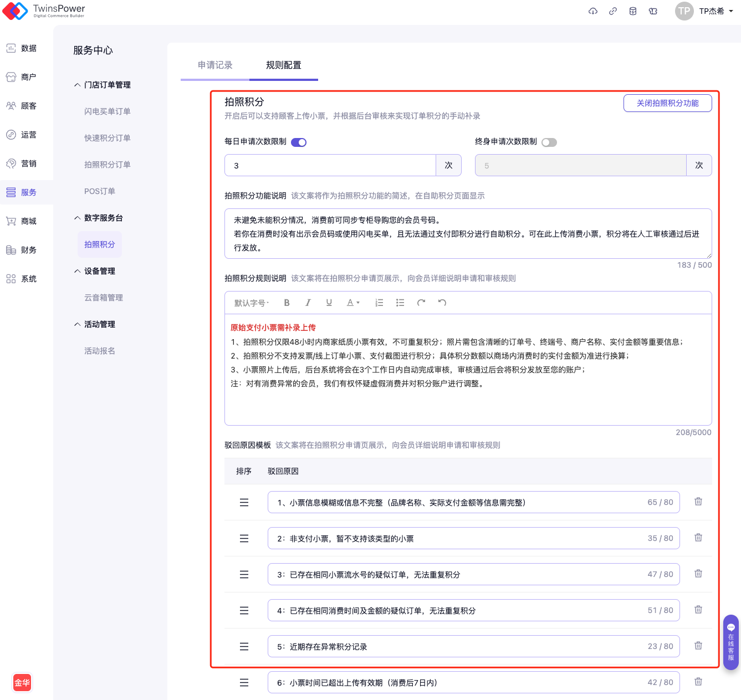Delete rejection reason 1 with trash icon
This screenshot has width=741, height=700.
(x=698, y=502)
